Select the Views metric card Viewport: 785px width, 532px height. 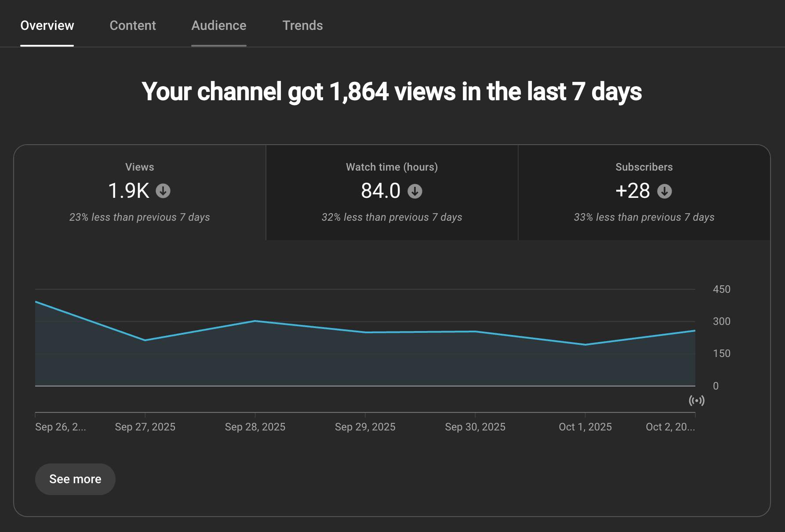point(140,192)
